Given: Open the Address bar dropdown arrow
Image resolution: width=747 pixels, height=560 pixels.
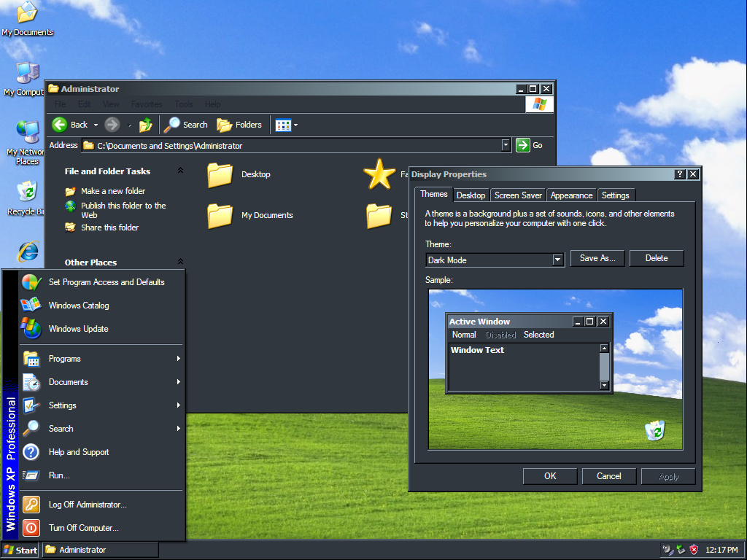Looking at the screenshot, I should [x=506, y=145].
